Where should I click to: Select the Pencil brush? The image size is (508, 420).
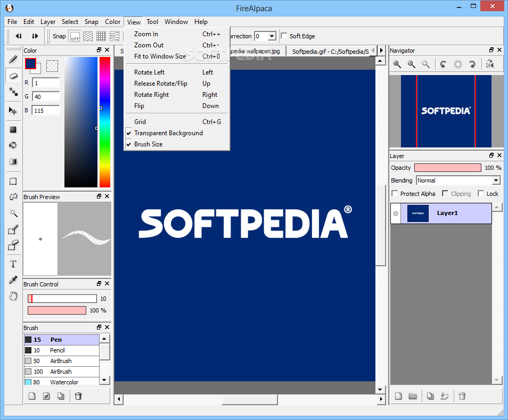[62, 350]
